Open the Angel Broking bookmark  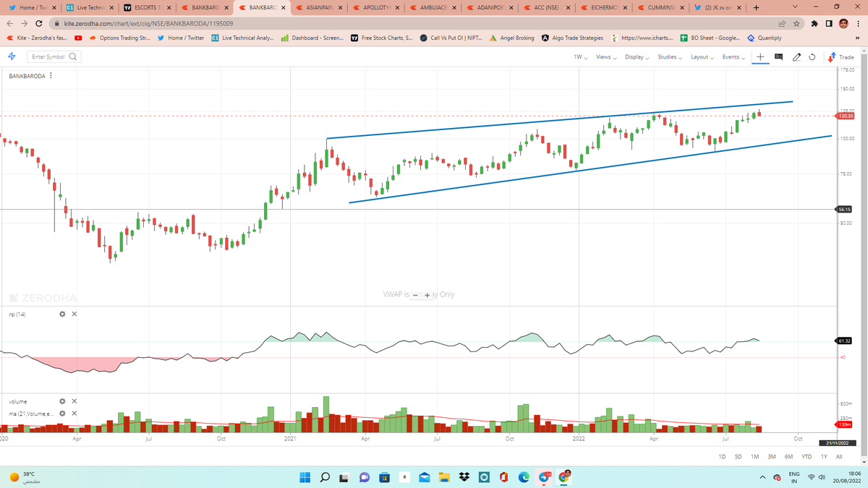pyautogui.click(x=512, y=38)
